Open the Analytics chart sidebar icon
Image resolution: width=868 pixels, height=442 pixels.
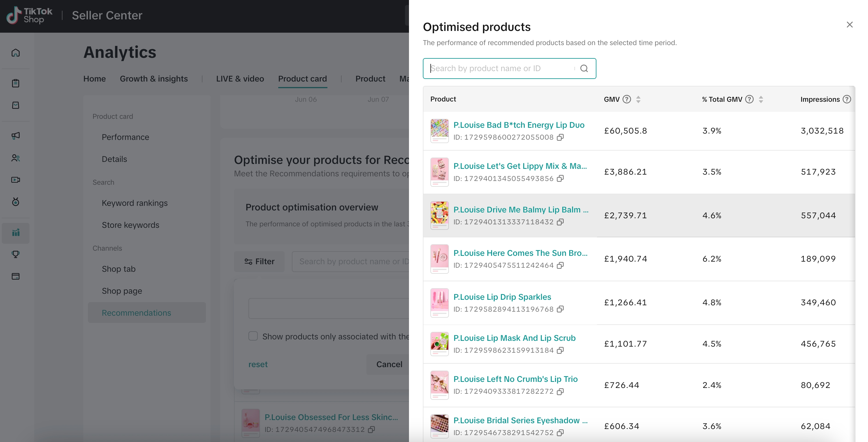[16, 233]
